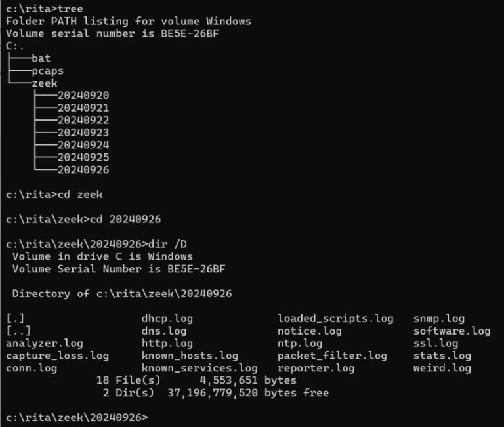Viewport: 504px width, 427px height.
Task: Click the known_services.log file name
Action: 199,368
